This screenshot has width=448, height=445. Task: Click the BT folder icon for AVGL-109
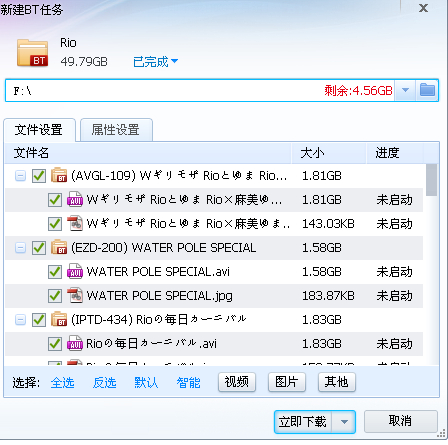pos(59,175)
